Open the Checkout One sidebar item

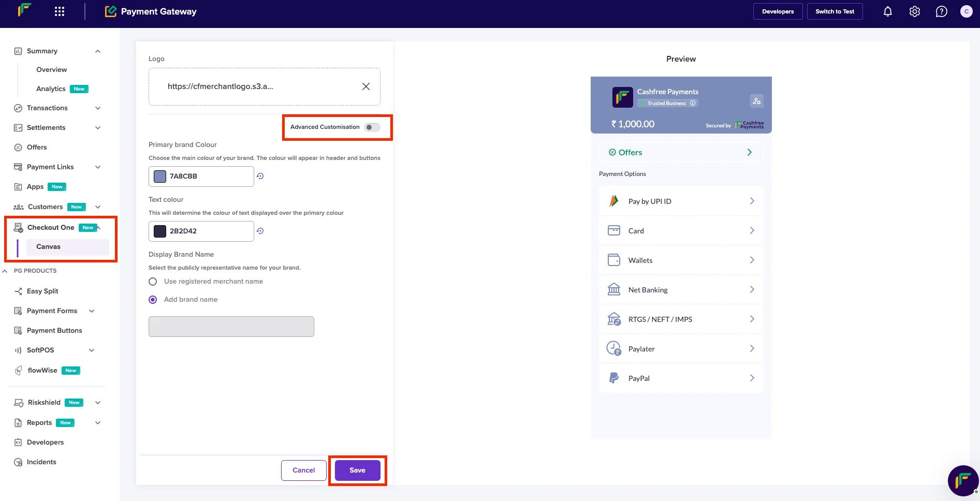point(51,227)
